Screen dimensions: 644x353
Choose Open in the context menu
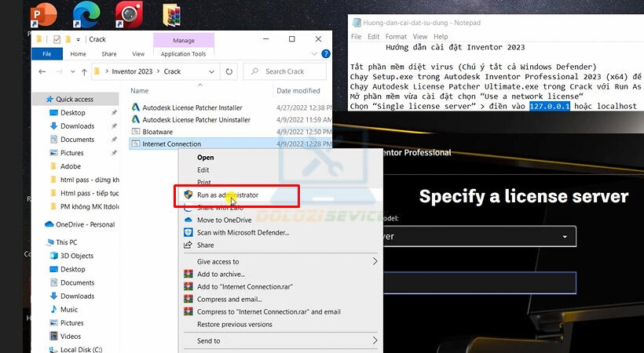click(x=205, y=157)
